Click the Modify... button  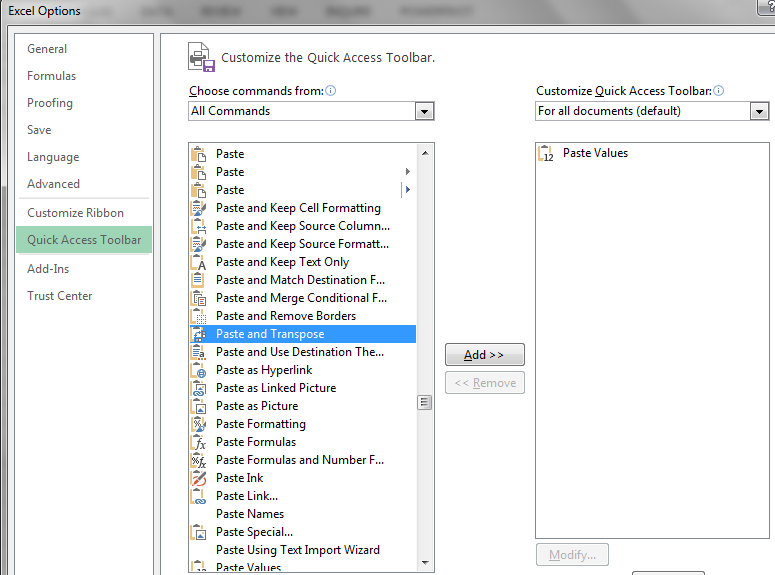click(572, 555)
